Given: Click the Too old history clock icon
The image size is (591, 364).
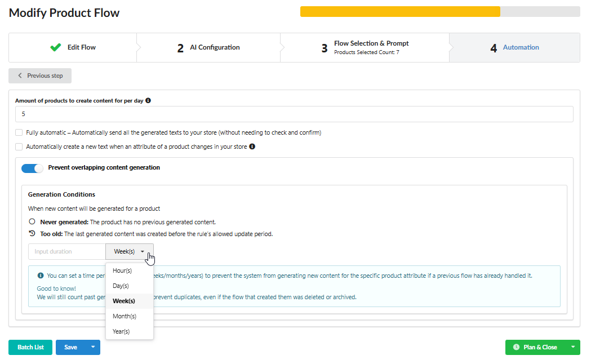Looking at the screenshot, I should tap(32, 234).
